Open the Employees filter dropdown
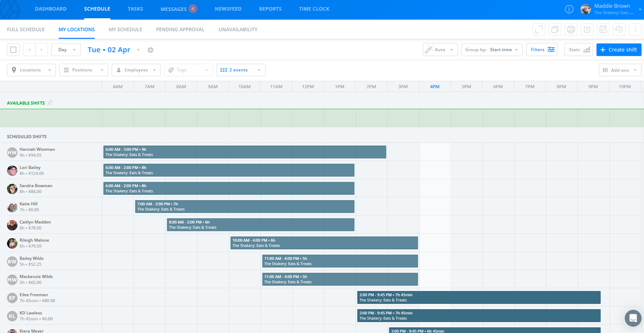 136,70
